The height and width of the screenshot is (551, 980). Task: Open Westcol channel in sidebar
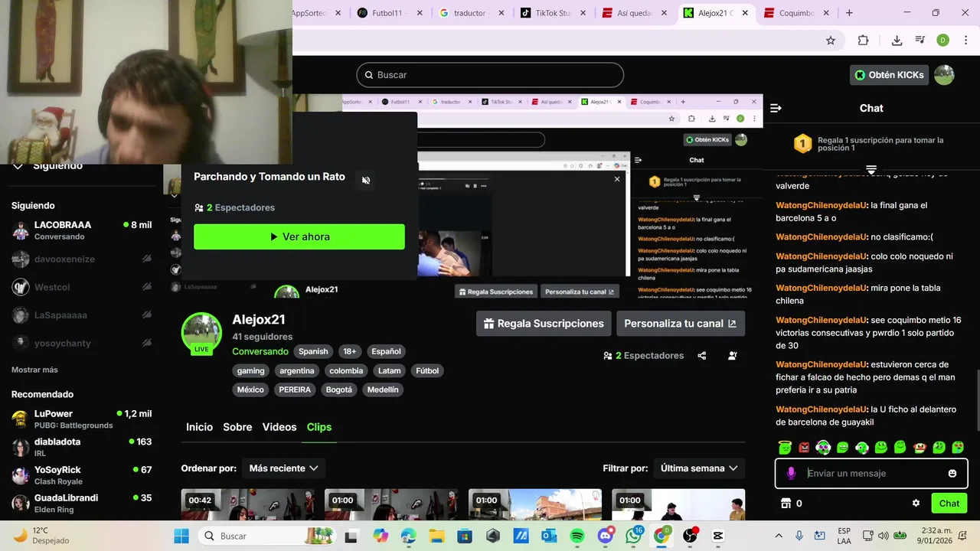[81, 287]
